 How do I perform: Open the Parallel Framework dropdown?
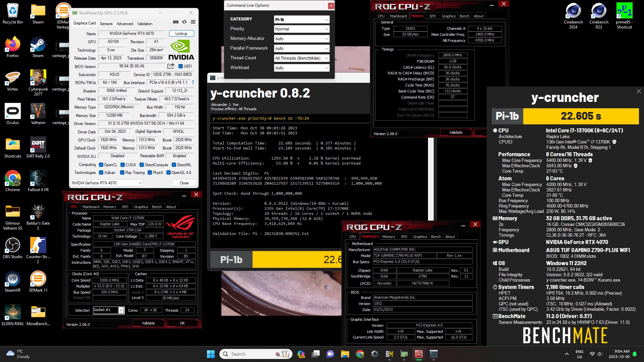(x=302, y=49)
